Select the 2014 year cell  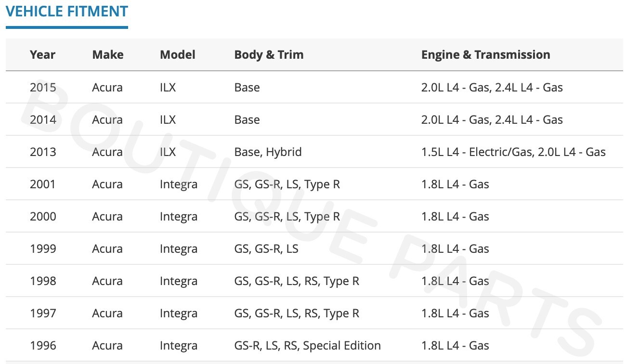point(43,120)
